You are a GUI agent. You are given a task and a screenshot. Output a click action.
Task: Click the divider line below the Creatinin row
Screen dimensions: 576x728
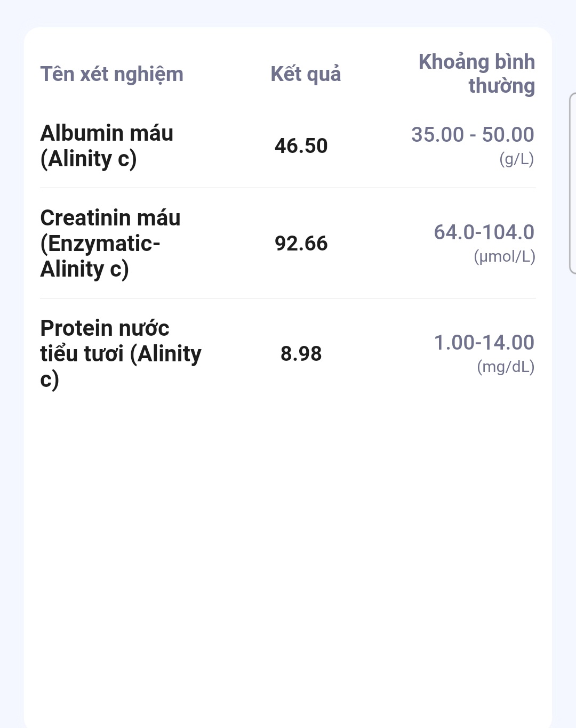click(288, 298)
